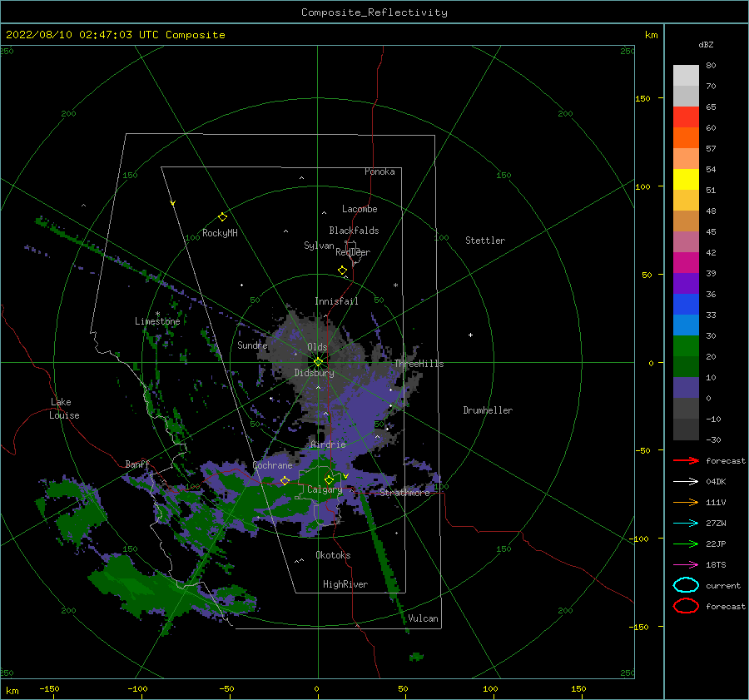The image size is (749, 700).
Task: Select the HighRiver label
Action: (x=345, y=584)
